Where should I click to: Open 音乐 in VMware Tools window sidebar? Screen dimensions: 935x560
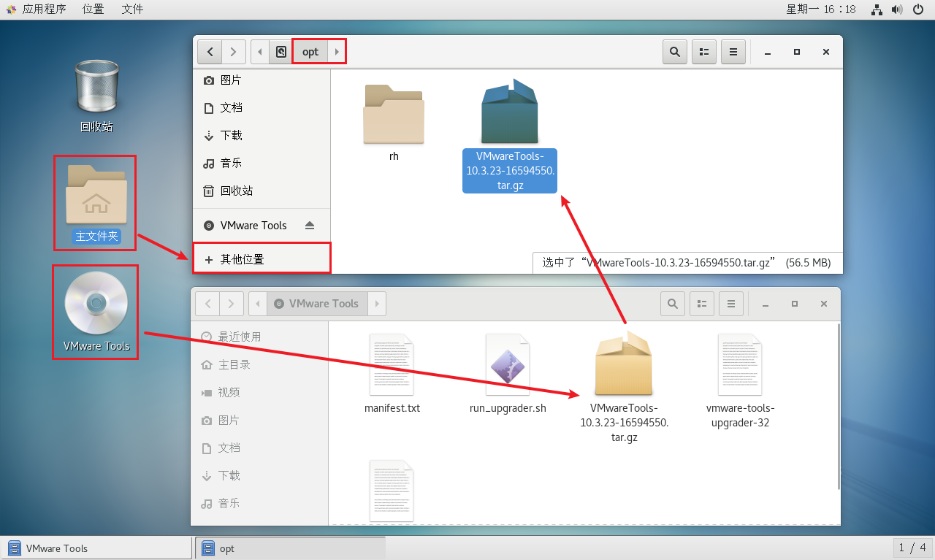point(259,504)
